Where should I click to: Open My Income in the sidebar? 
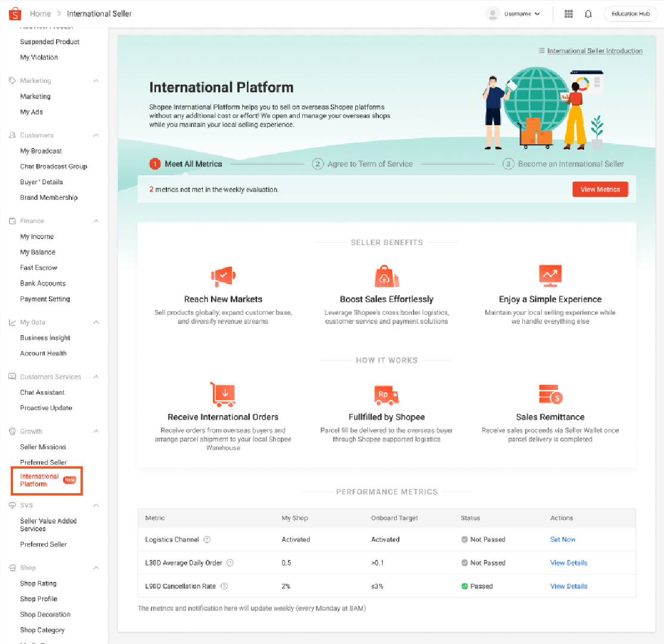pos(37,237)
